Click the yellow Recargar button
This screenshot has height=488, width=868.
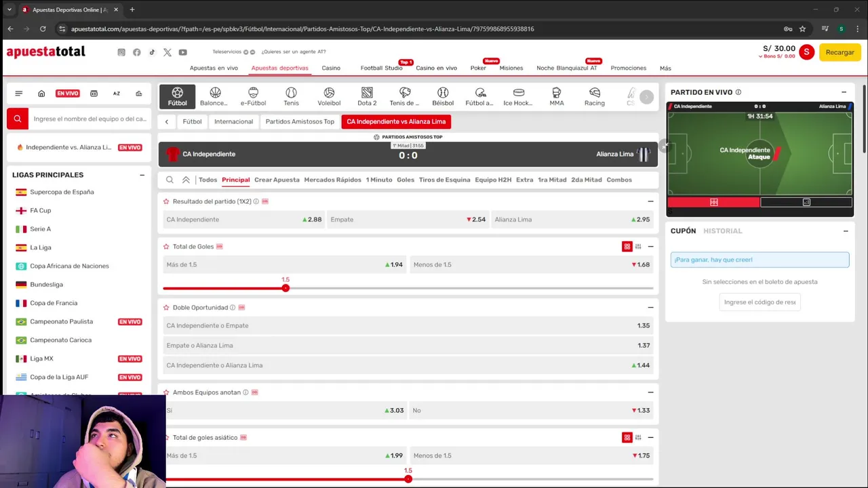click(x=840, y=52)
